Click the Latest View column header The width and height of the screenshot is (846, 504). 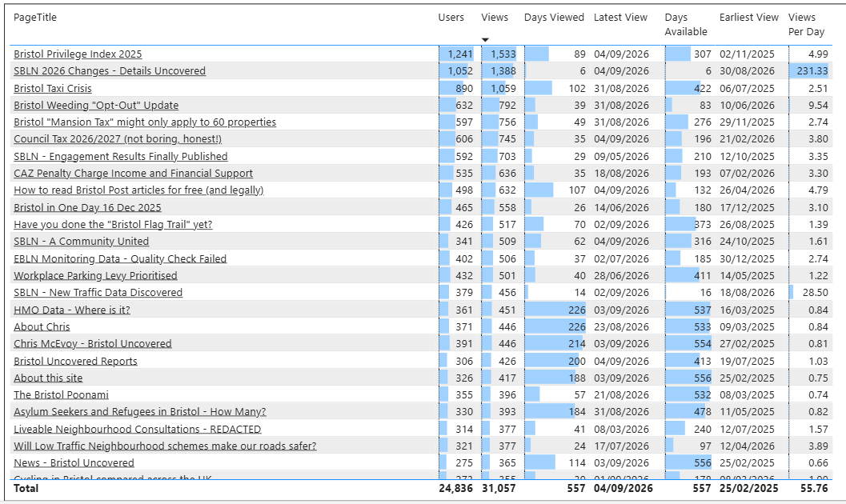pos(620,18)
